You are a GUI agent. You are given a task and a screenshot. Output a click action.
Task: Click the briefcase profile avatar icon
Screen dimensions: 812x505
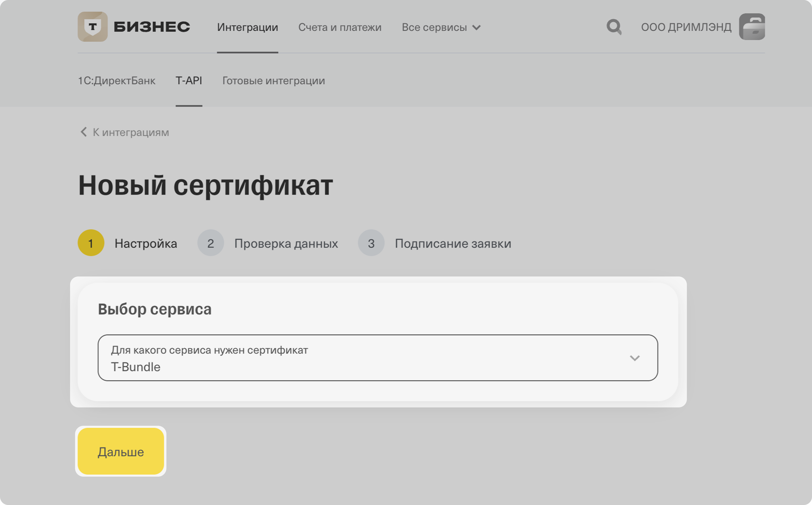click(752, 27)
